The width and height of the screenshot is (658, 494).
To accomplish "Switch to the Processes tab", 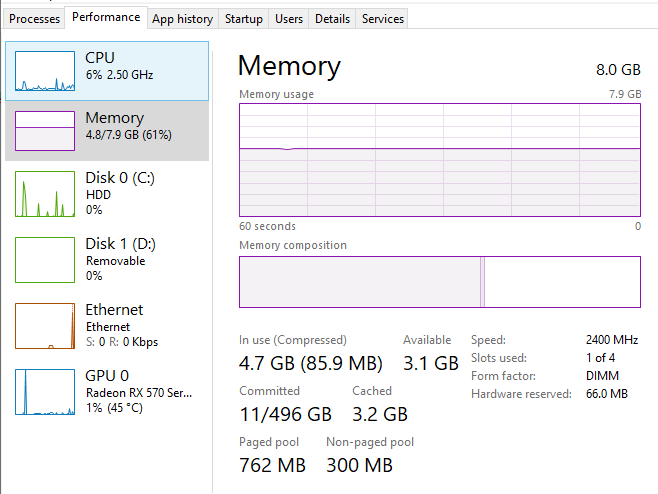I will (34, 19).
